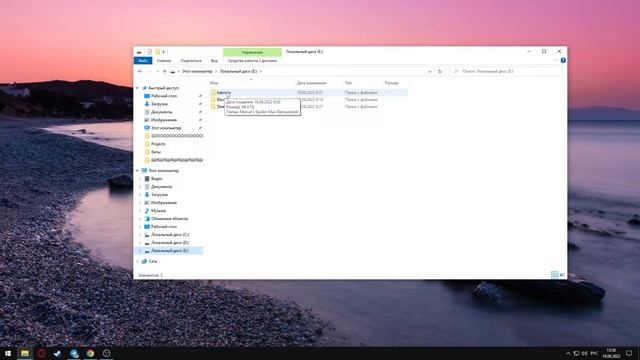Open the Вид ribbon tab
The image size is (640, 360).
pos(214,61)
